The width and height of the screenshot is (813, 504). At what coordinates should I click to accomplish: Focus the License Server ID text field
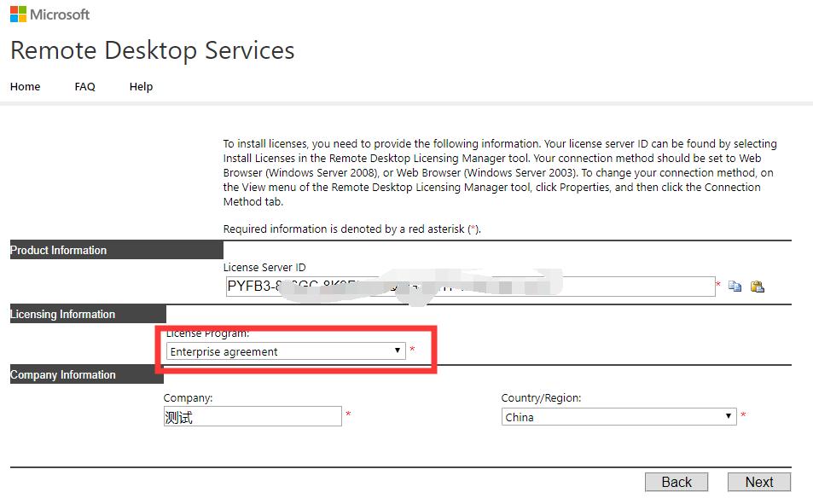click(469, 287)
